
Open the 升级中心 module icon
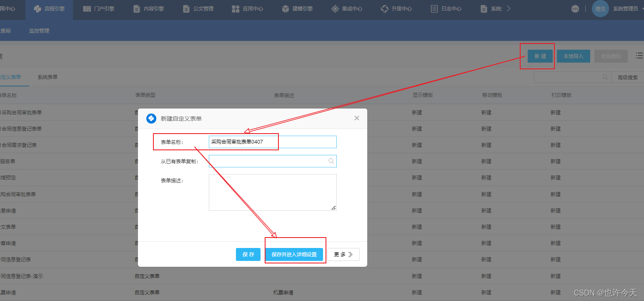point(384,8)
